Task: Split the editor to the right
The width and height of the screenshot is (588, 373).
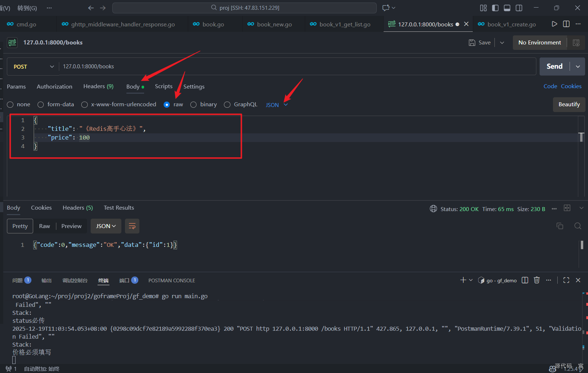Action: (566, 24)
